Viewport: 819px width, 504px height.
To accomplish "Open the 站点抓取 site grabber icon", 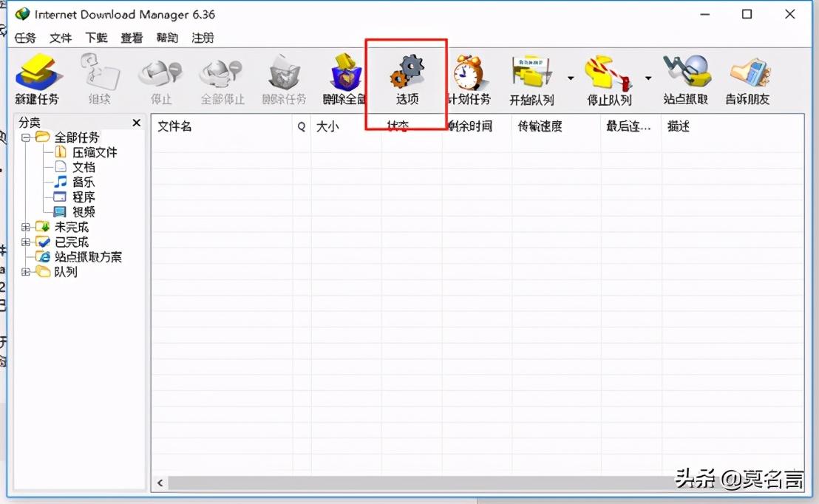I will click(x=686, y=80).
